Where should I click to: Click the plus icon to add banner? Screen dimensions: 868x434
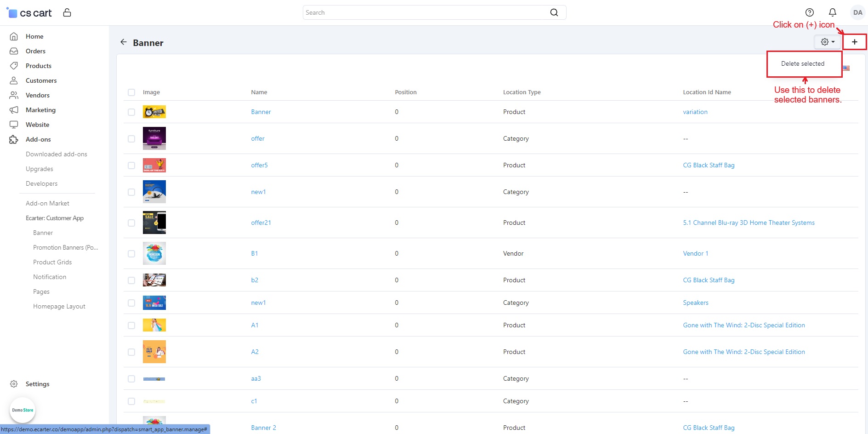pos(854,42)
